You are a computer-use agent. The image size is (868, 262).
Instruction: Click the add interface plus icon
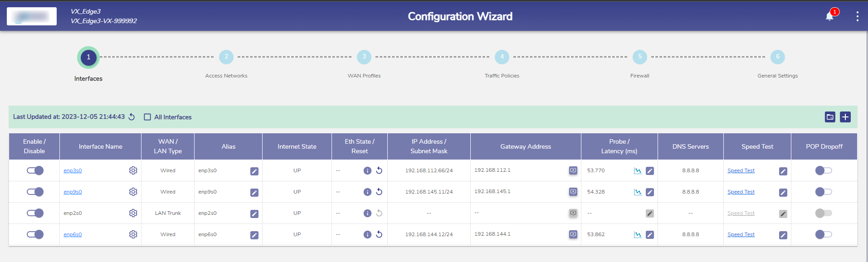[x=845, y=117]
